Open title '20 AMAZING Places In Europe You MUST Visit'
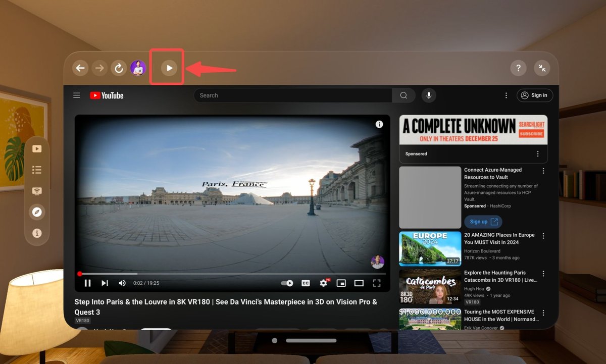Viewport: 606px width, 364px height. [x=499, y=239]
